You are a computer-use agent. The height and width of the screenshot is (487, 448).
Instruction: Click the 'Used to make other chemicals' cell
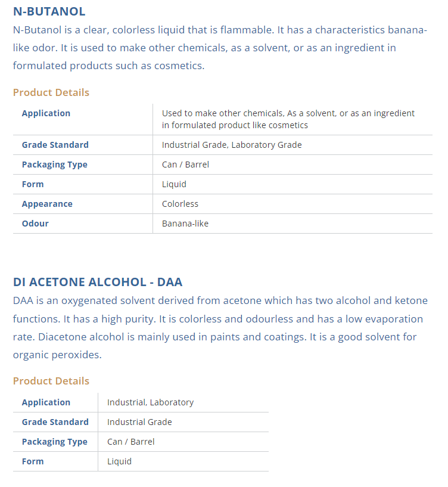pos(288,119)
